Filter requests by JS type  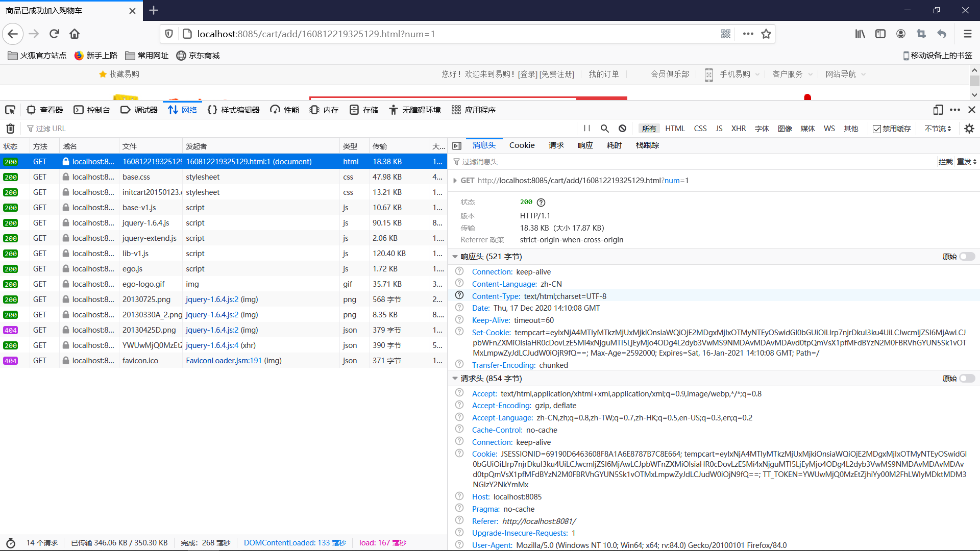719,129
